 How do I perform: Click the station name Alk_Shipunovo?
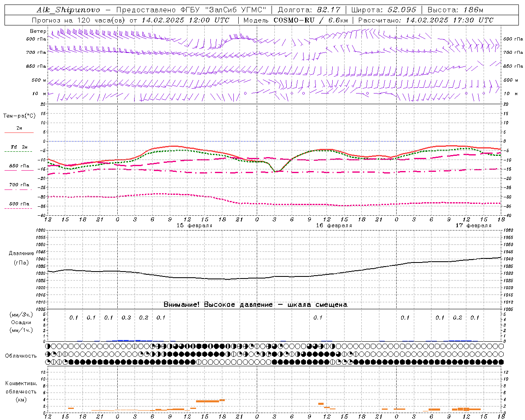(68, 10)
